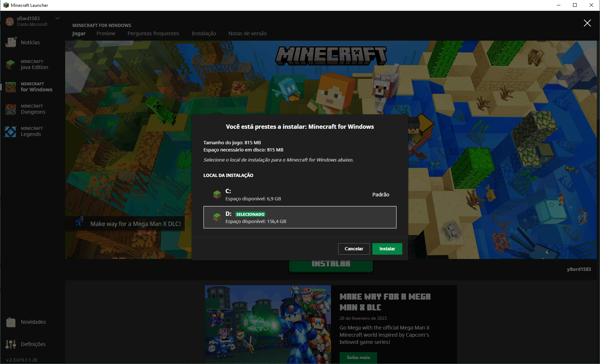Click the Definições sidebar label
Image resolution: width=600 pixels, height=364 pixels.
point(33,344)
